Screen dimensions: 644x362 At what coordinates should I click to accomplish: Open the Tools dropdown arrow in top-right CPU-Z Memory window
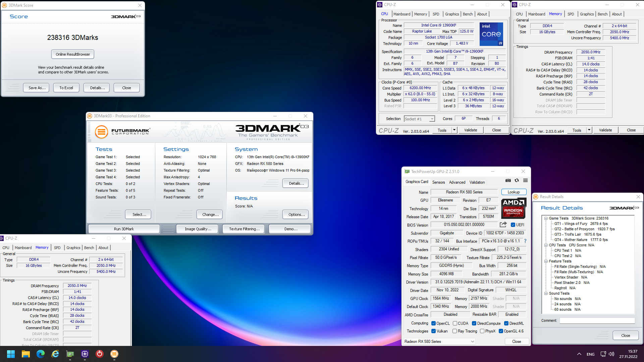[x=589, y=130]
